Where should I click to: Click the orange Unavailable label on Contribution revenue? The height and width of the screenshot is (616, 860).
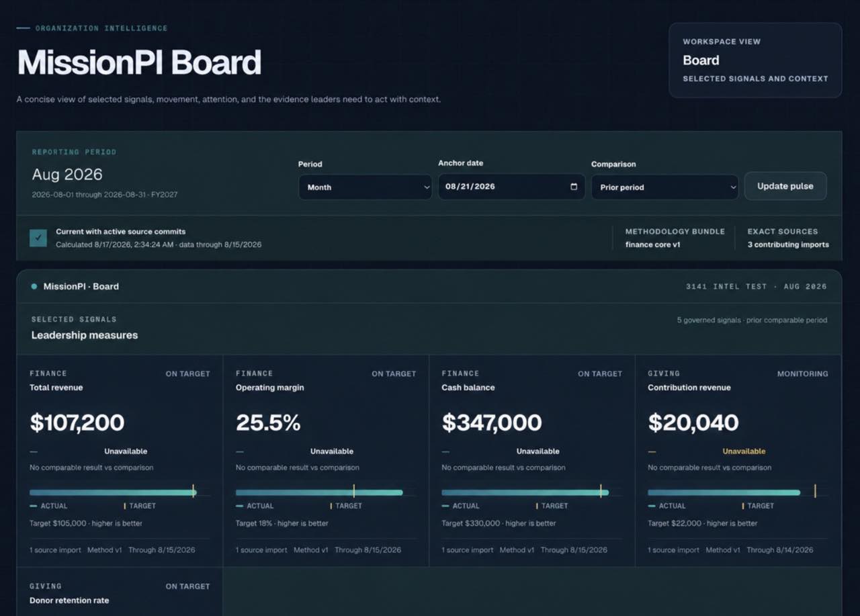point(744,451)
